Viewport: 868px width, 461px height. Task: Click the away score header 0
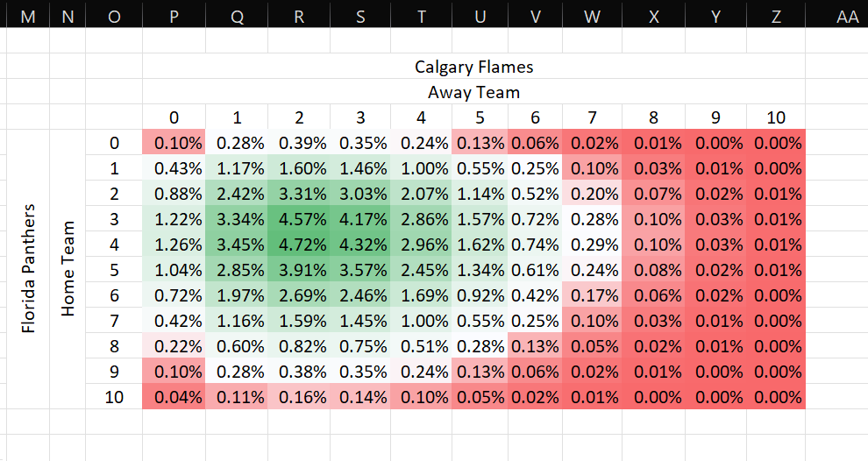(x=174, y=117)
